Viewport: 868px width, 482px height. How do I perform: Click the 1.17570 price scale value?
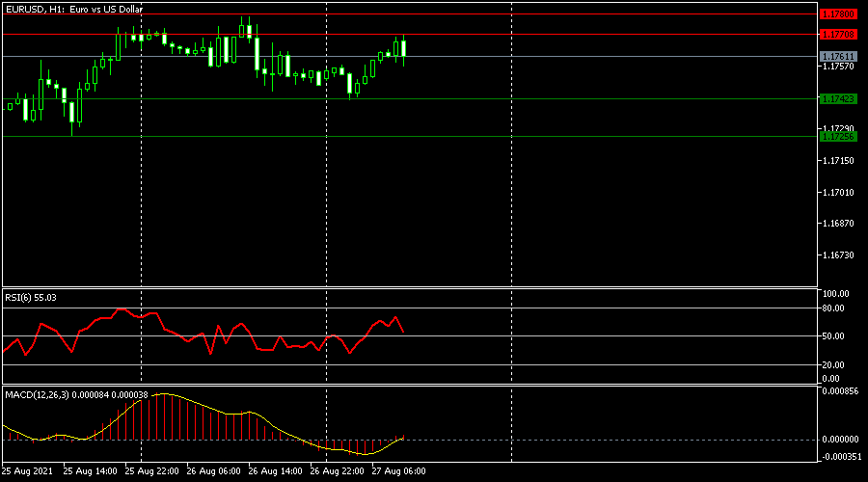point(838,67)
